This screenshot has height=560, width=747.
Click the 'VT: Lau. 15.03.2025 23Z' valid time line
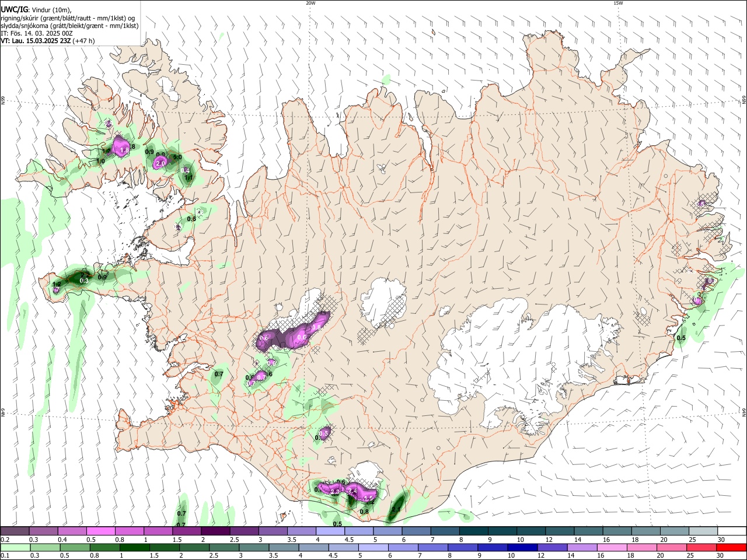point(36,41)
